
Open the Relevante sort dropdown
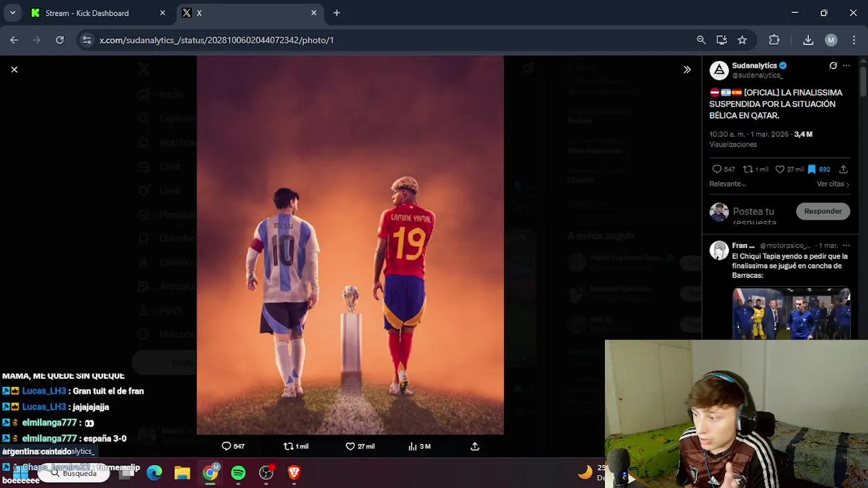[728, 184]
